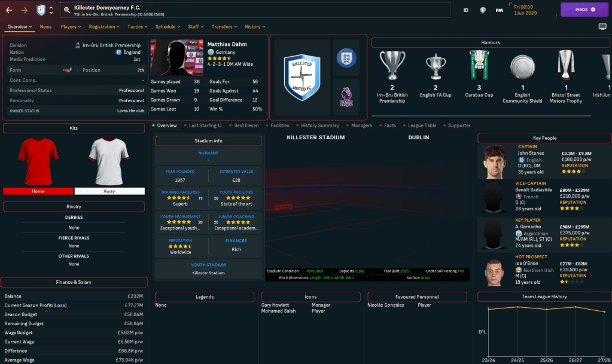
Task: Click the England three lions badge
Action: coord(346,58)
